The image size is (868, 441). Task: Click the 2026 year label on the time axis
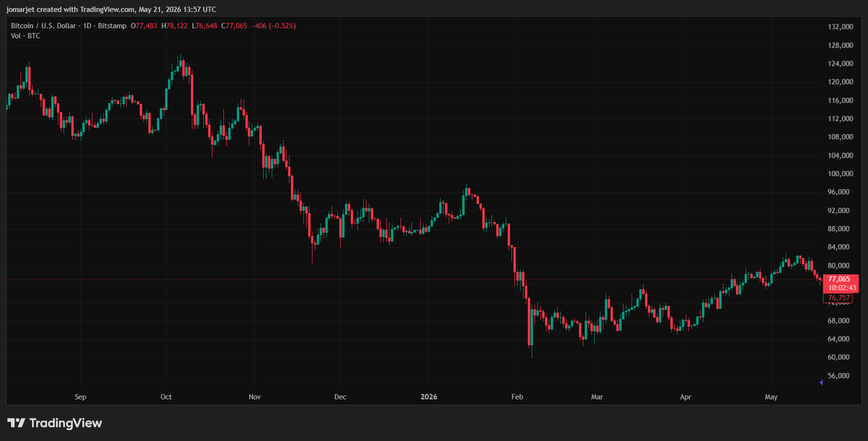429,397
